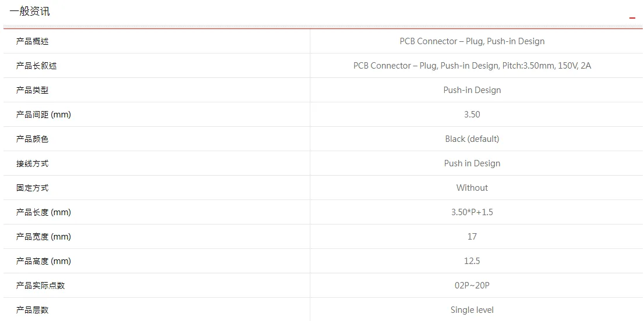The width and height of the screenshot is (644, 321).
Task: Click the PCB Connector – Plug, Push-in Design value
Action: point(472,41)
